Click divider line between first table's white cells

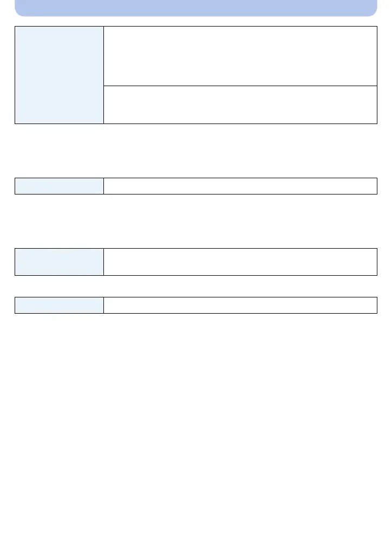pyautogui.click(x=240, y=86)
